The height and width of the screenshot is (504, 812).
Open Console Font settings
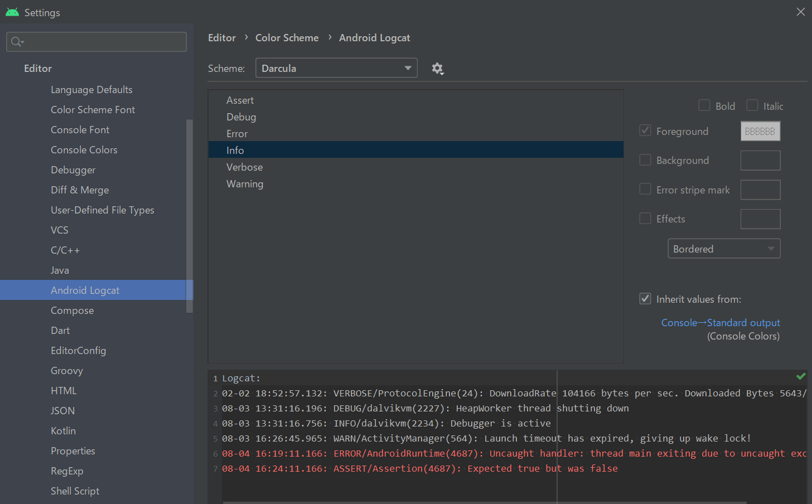[80, 130]
